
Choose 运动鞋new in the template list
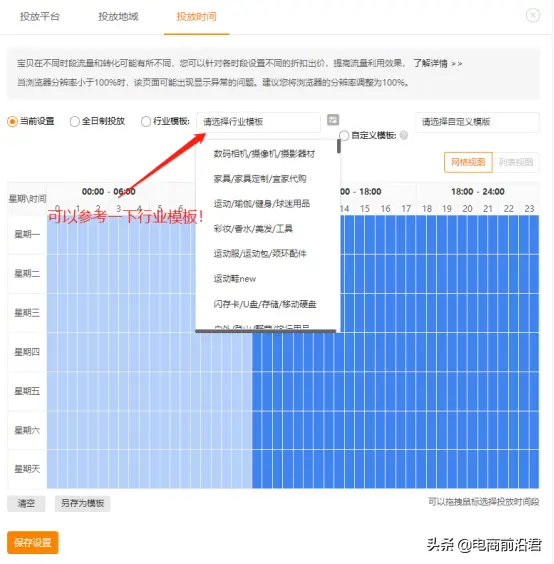click(x=235, y=279)
